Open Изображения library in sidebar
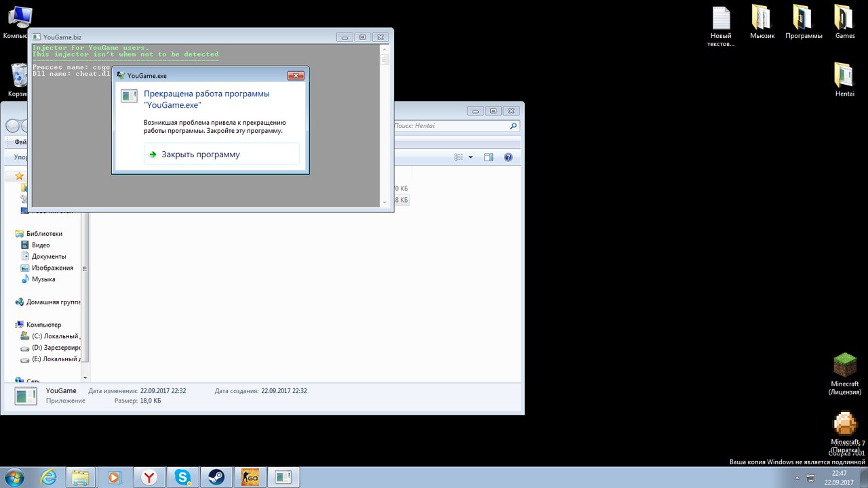868x488 pixels. (x=52, y=268)
